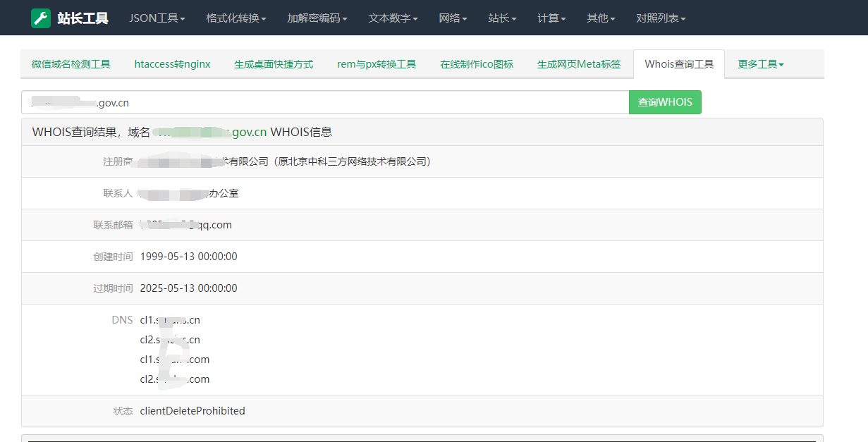
Task: Open the 其他 dropdown menu
Action: coord(601,18)
